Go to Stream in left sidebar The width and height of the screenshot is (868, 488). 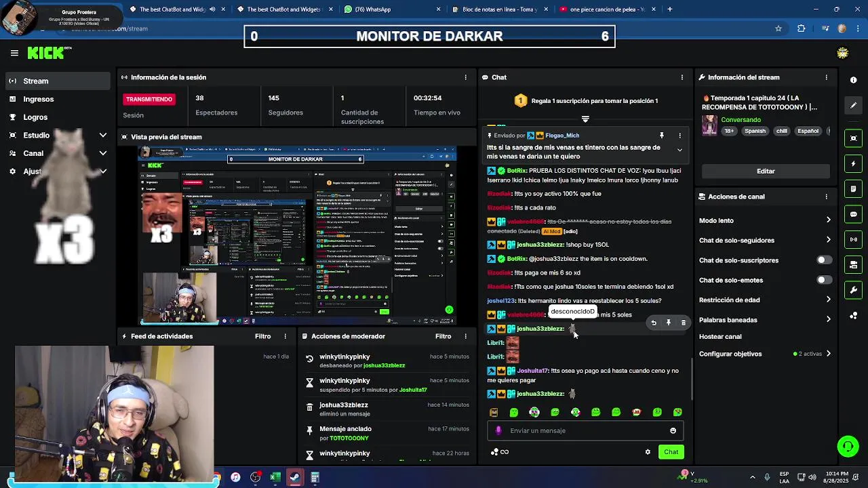(58, 81)
